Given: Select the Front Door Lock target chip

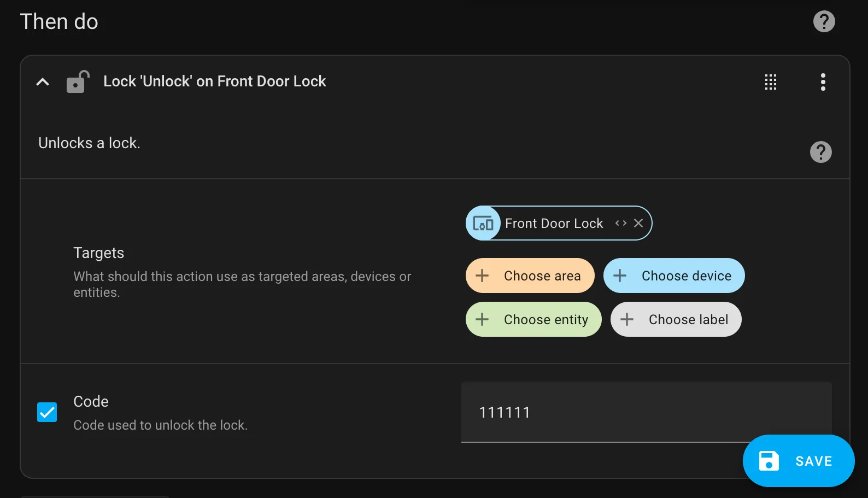Looking at the screenshot, I should tap(554, 223).
